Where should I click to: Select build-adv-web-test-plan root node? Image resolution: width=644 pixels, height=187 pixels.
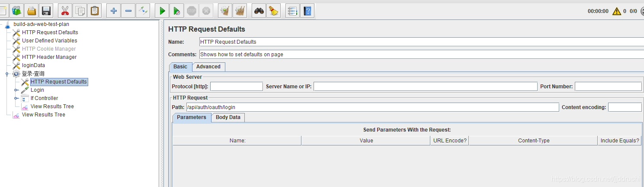[41, 24]
